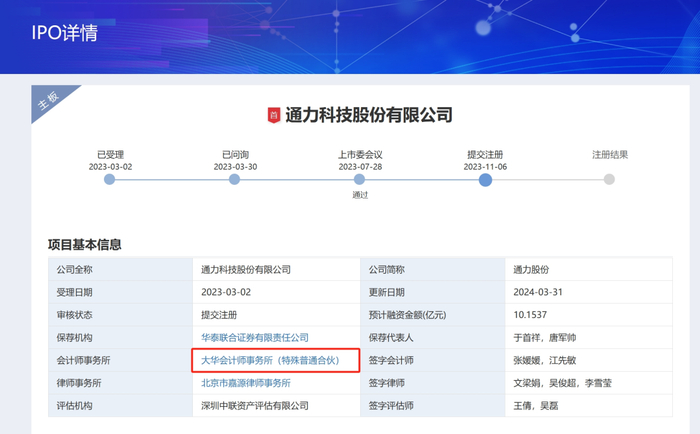Click the 深圳中联资产评估有限公司 value cell

(276, 406)
